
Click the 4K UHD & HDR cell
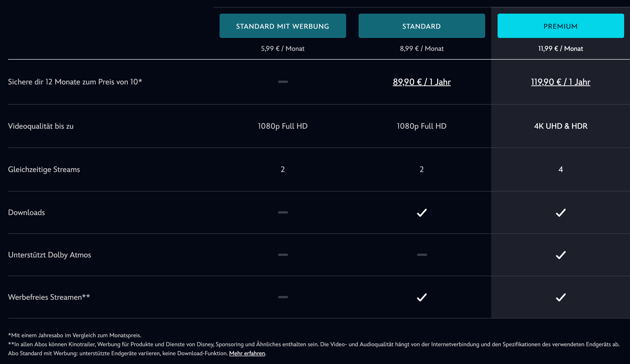(x=560, y=126)
